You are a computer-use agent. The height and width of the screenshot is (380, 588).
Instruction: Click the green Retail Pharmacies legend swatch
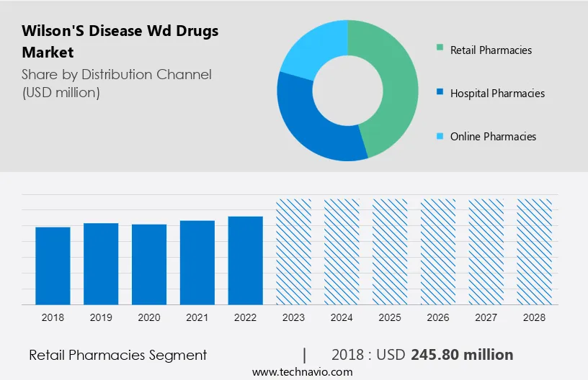(x=440, y=50)
